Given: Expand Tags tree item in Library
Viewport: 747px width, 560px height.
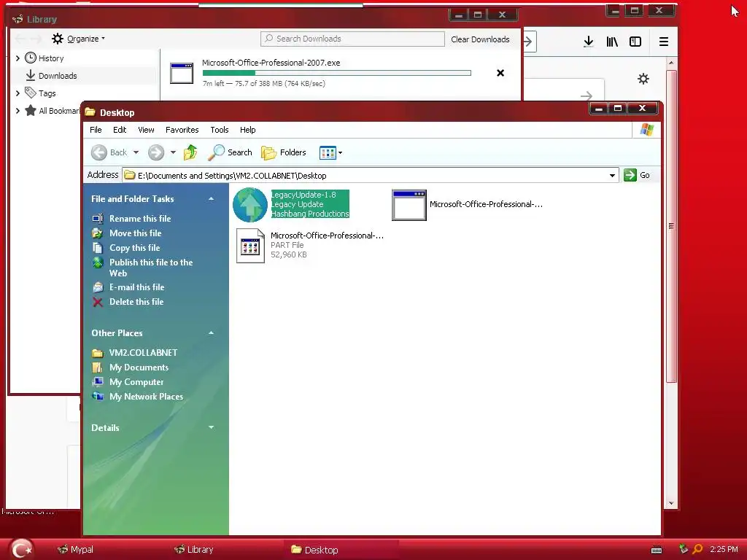Looking at the screenshot, I should (x=18, y=93).
